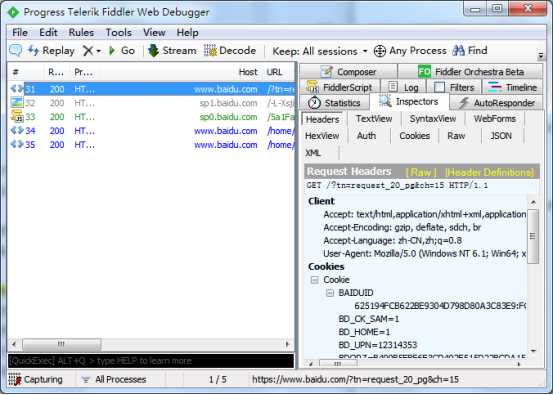Toggle the Decode toolbar button
This screenshot has height=395, width=553.
pos(230,51)
